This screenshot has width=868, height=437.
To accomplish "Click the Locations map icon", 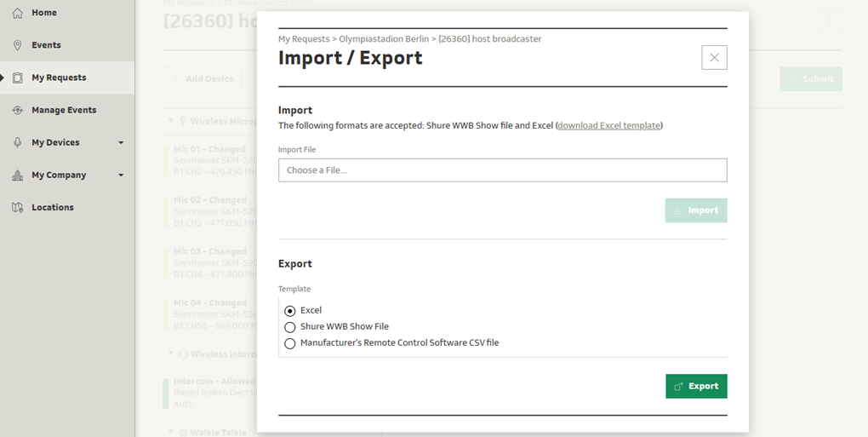I will (x=17, y=207).
